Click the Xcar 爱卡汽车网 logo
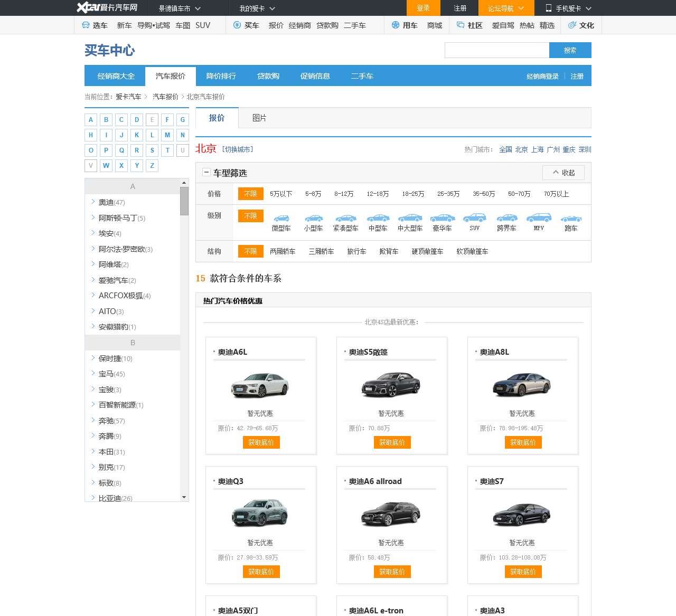676x616 pixels. point(107,7)
